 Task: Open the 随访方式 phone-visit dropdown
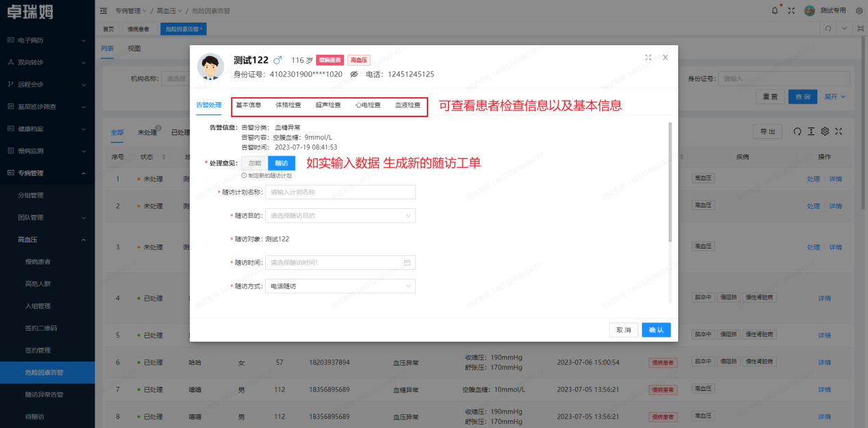(340, 286)
